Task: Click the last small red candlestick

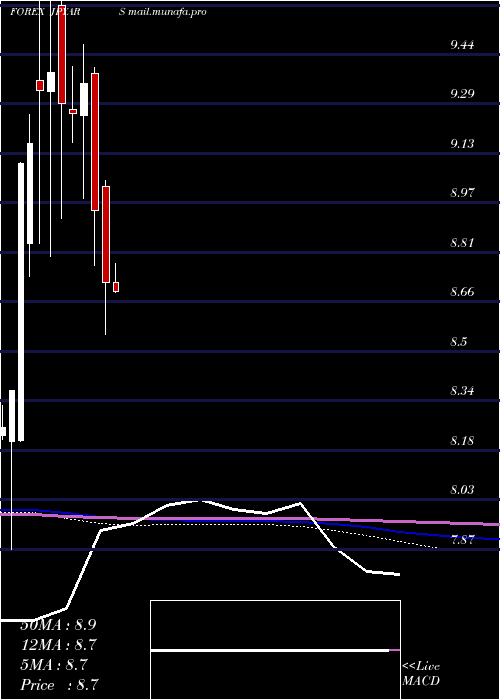Action: coord(116,287)
